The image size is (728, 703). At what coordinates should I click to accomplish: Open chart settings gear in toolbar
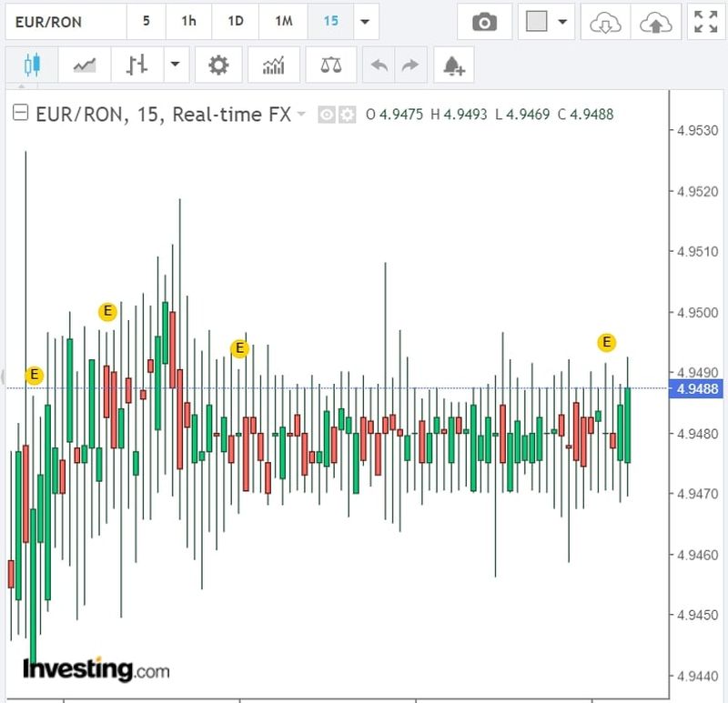point(218,65)
